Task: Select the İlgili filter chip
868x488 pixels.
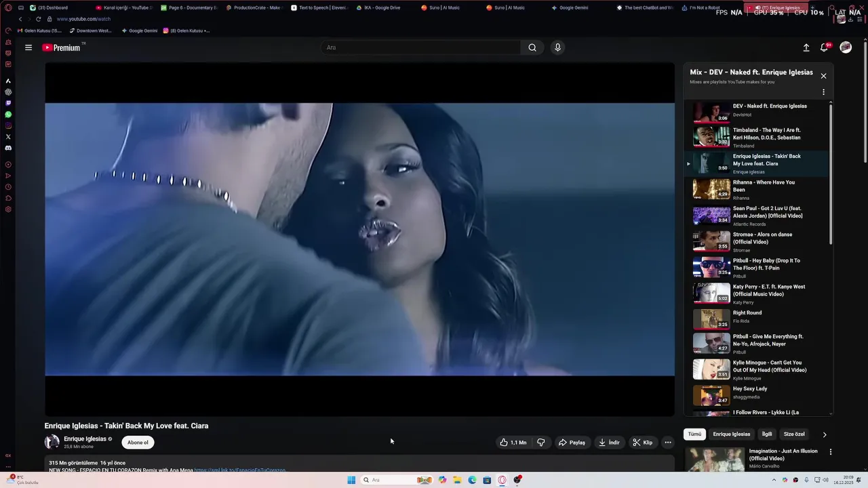Action: pos(767,434)
